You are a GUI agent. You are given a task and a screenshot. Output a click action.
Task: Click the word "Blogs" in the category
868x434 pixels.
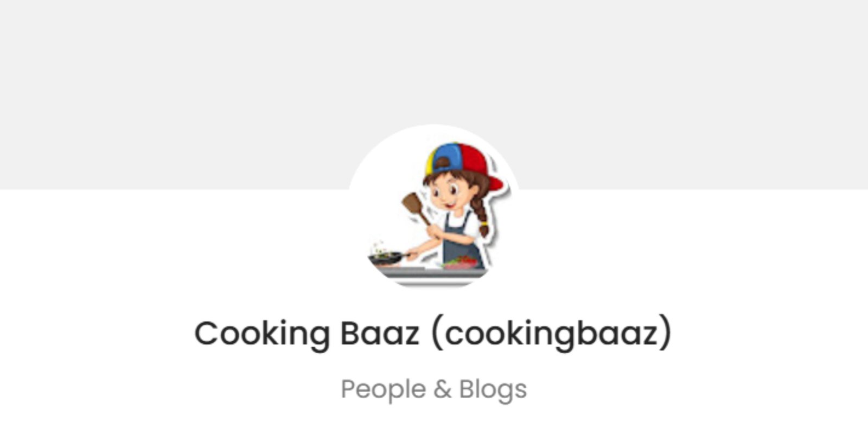(x=493, y=390)
